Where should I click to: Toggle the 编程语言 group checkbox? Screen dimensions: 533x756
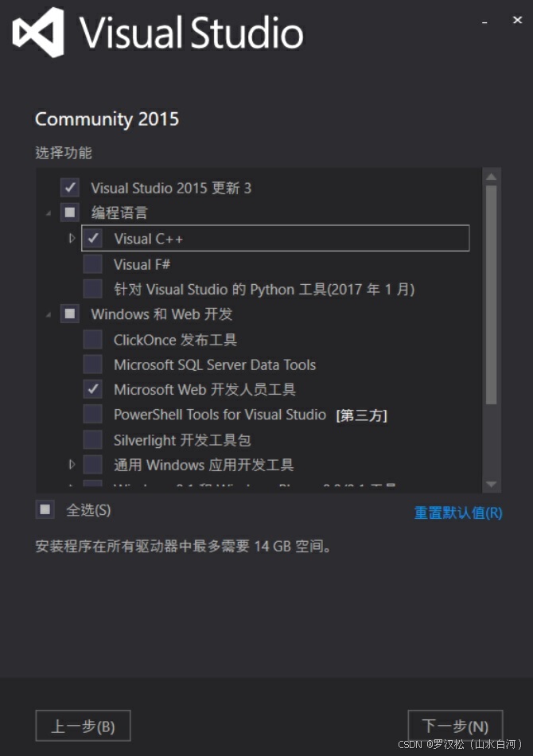tap(70, 212)
